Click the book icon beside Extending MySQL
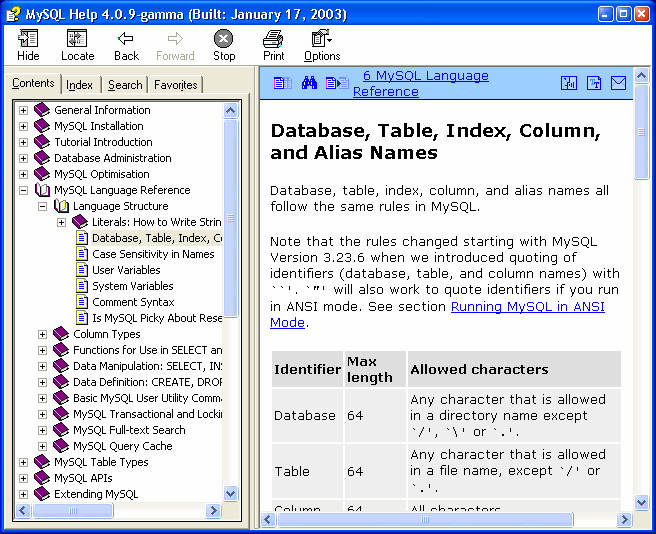The height and width of the screenshot is (534, 656). pyautogui.click(x=42, y=494)
